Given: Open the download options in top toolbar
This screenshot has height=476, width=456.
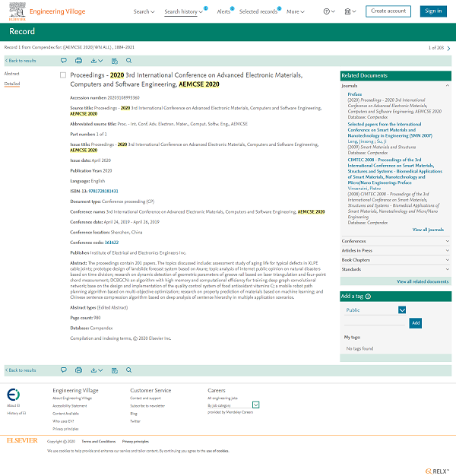Looking at the screenshot, I should coord(96,60).
